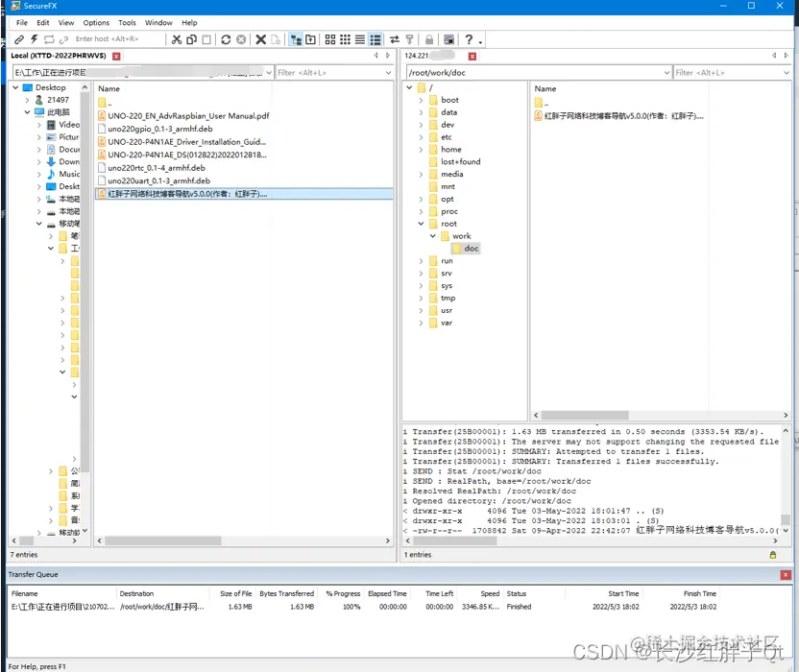Open the remote /root/work/doc path dropdown
799x672 pixels.
pos(666,73)
